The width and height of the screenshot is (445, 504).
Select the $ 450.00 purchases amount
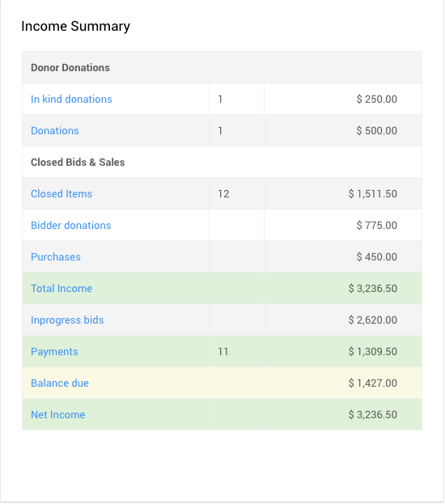376,256
